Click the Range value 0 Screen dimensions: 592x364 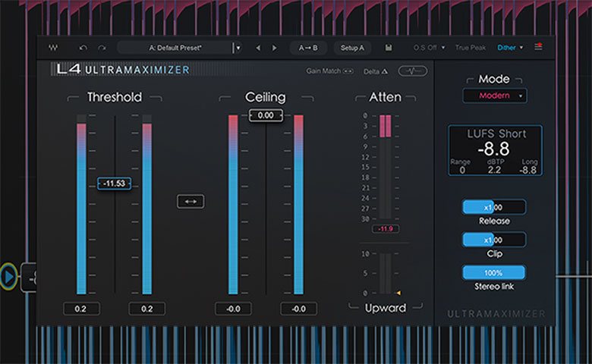pos(462,170)
